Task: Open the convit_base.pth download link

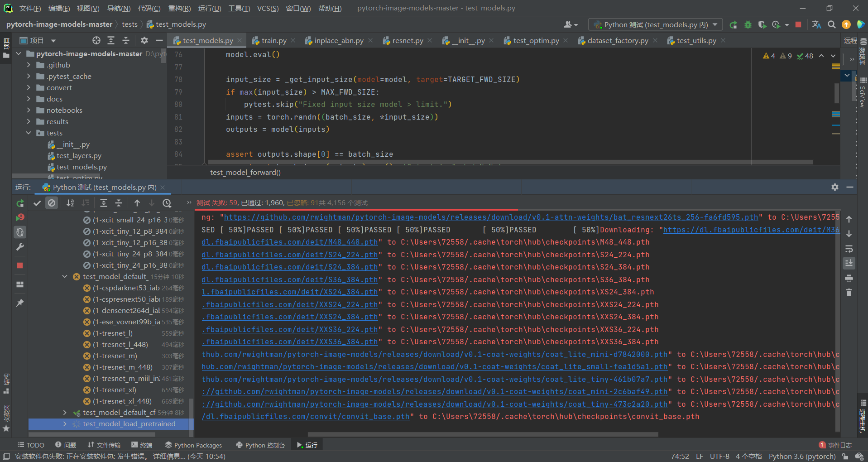Action: click(x=306, y=417)
